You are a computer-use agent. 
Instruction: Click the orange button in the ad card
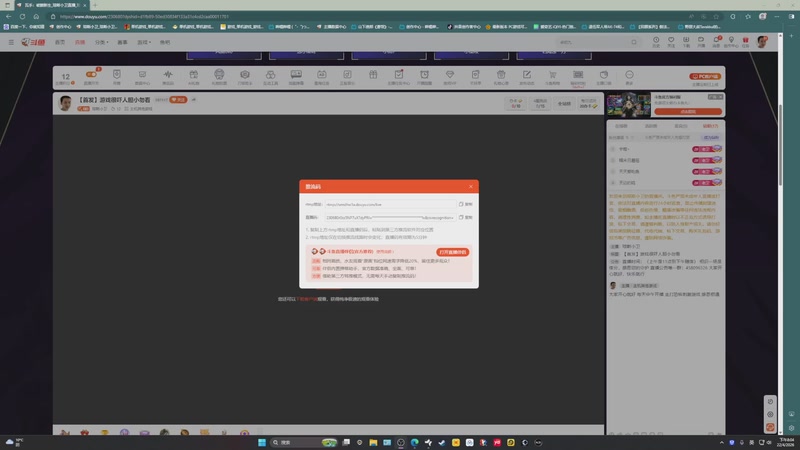coord(688,111)
